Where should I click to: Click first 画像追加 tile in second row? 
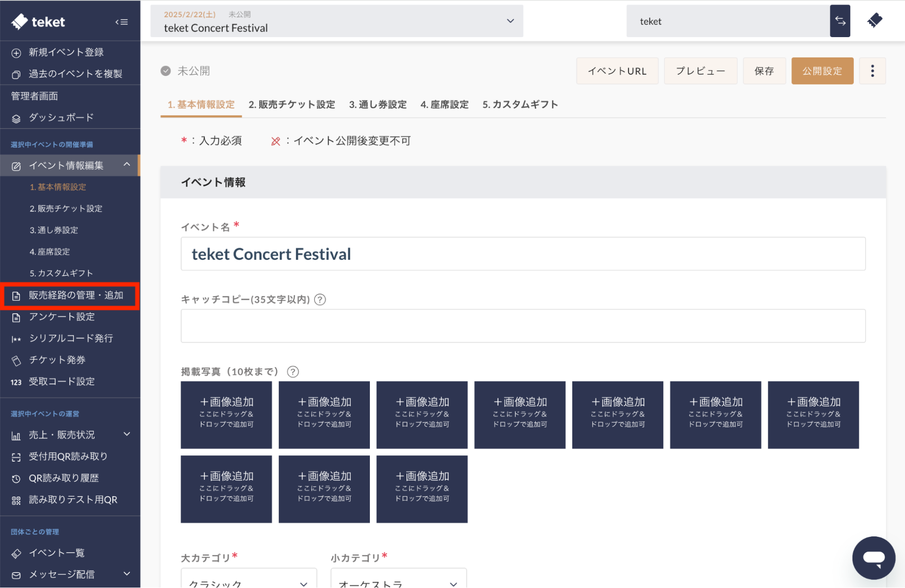[x=226, y=489]
